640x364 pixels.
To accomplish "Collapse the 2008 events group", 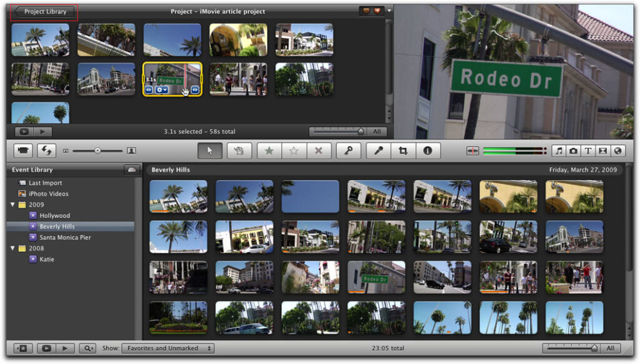I will [x=13, y=248].
